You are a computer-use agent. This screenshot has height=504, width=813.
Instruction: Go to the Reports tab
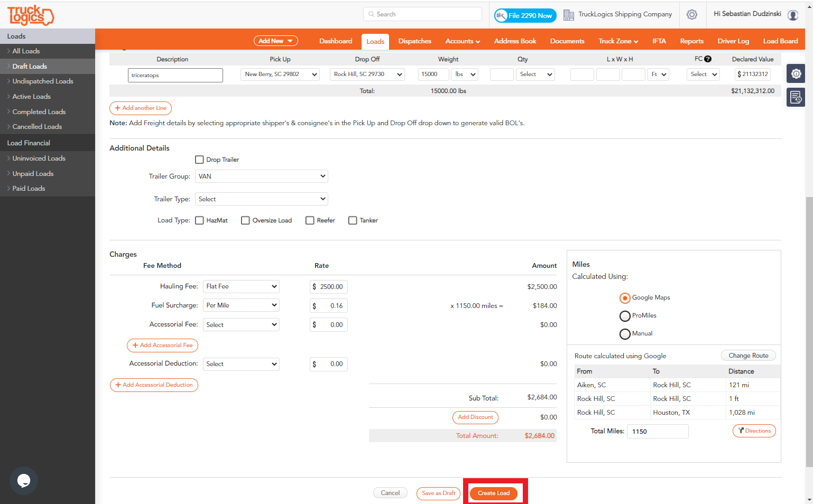(691, 41)
